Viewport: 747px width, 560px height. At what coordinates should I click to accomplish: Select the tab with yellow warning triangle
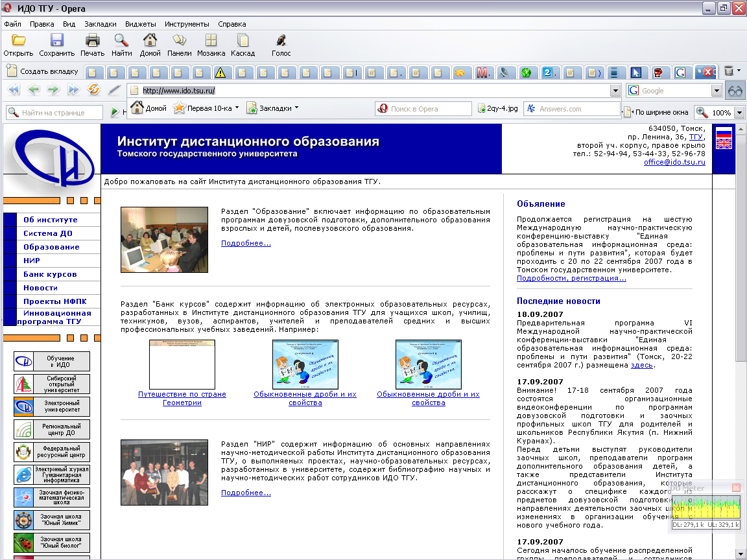coord(220,73)
